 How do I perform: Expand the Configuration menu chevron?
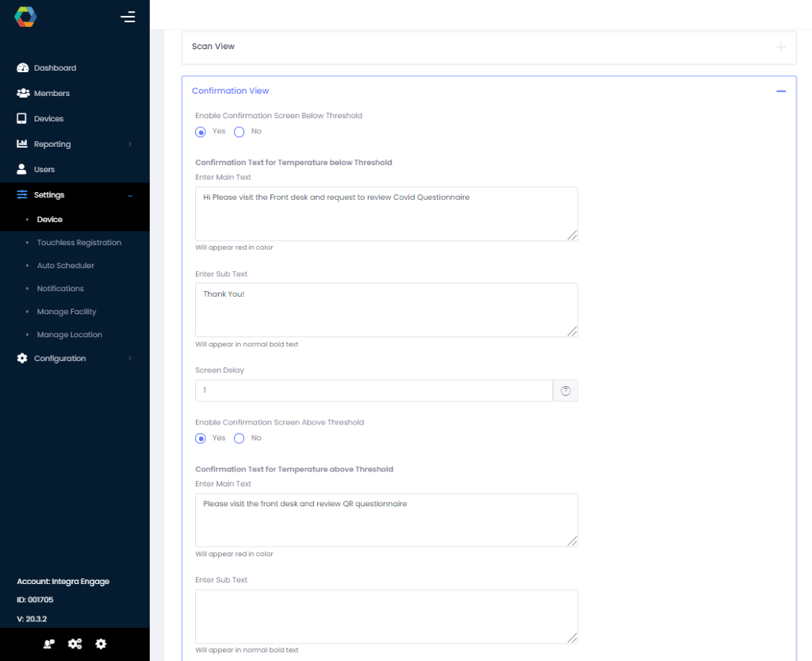129,358
